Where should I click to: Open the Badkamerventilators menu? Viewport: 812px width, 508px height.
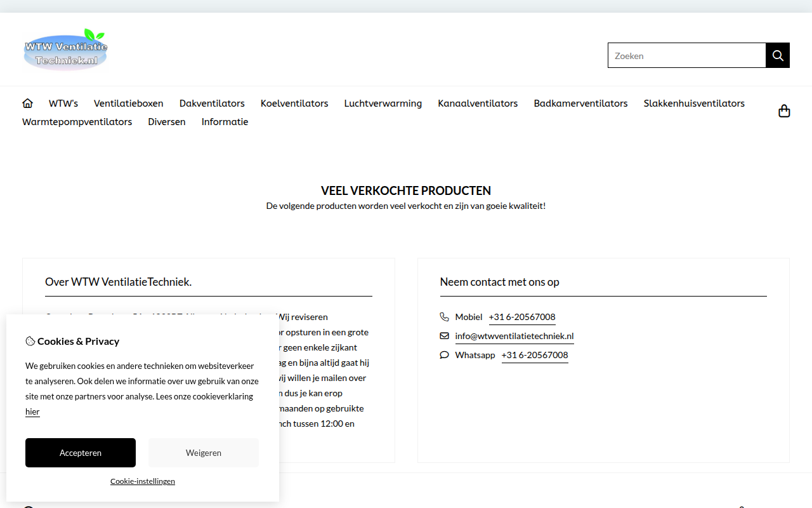click(x=580, y=103)
